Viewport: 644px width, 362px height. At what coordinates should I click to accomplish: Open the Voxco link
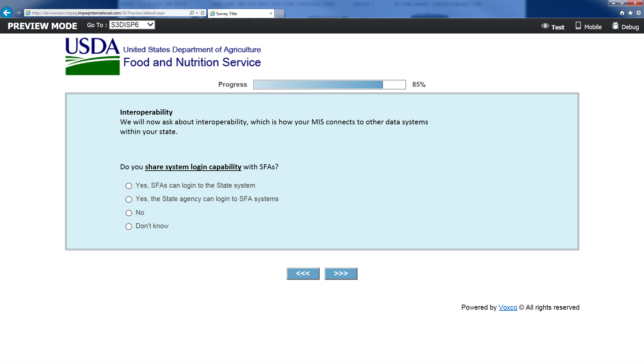tap(507, 307)
